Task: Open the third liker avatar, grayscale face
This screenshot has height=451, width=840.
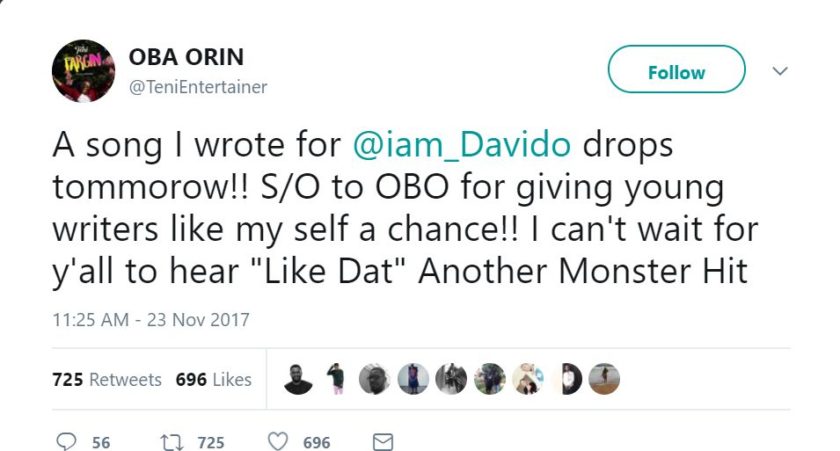Action: (x=375, y=379)
